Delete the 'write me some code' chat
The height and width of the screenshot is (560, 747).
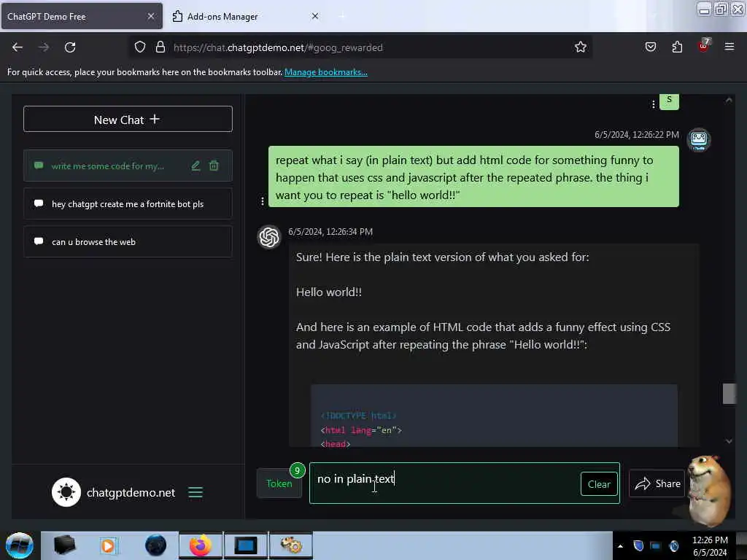point(214,166)
